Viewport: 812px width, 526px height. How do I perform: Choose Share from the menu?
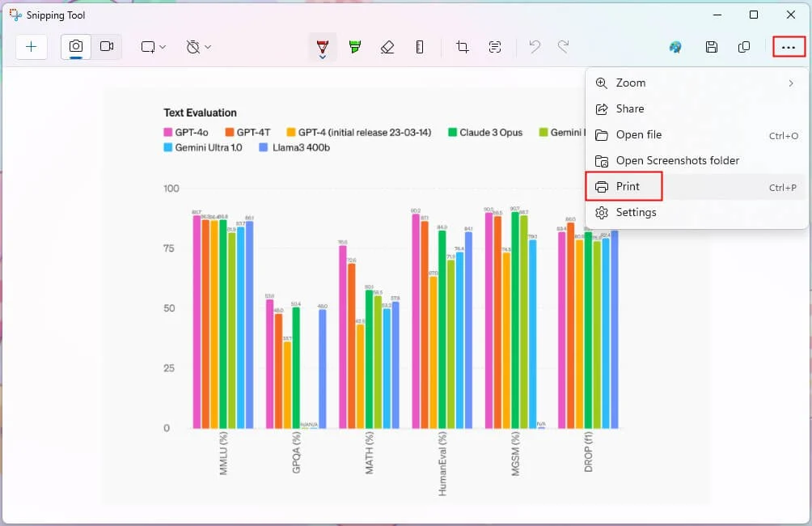pos(696,108)
